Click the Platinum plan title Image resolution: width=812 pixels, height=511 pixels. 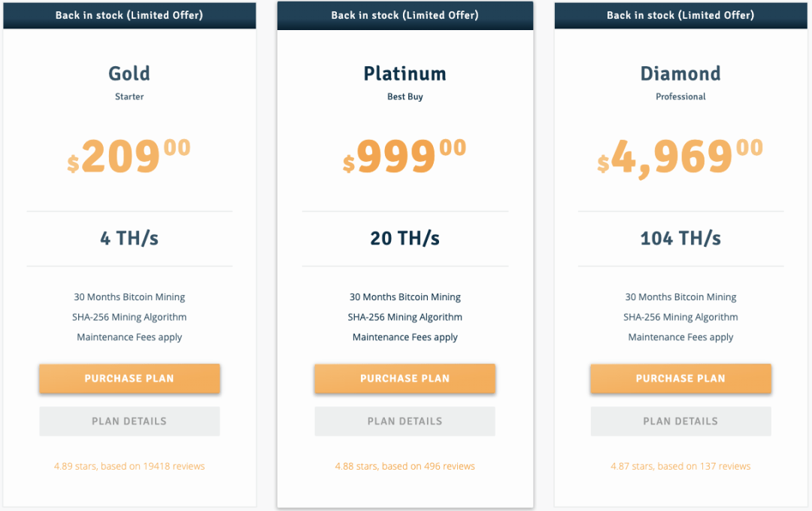tap(405, 74)
